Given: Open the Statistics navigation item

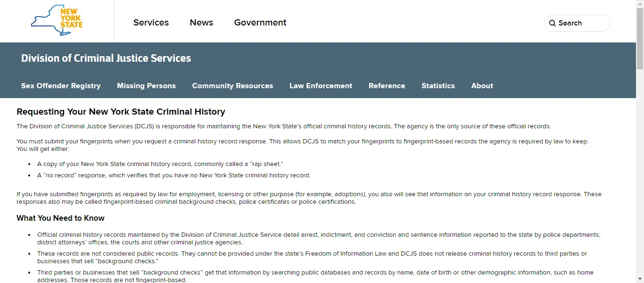Looking at the screenshot, I should (x=438, y=86).
